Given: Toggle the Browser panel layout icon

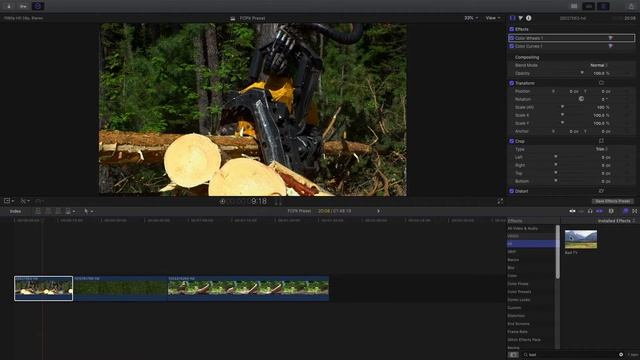Looking at the screenshot, I should pos(574,6).
